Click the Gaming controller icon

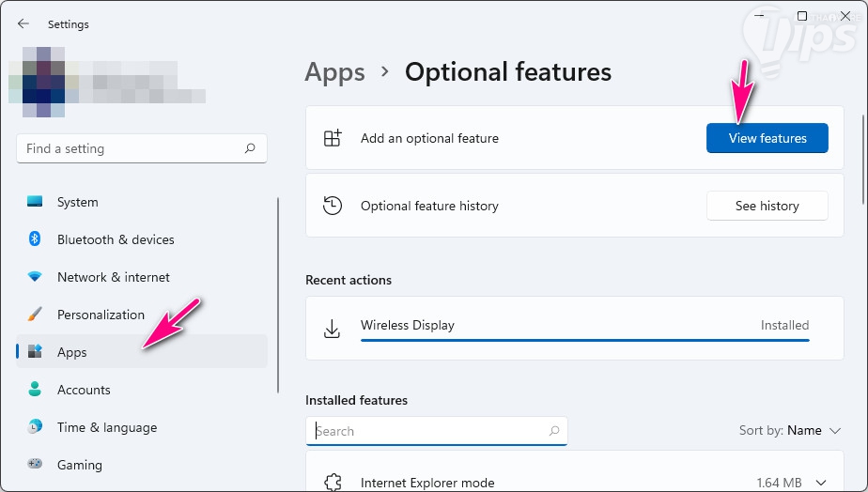[x=35, y=465]
